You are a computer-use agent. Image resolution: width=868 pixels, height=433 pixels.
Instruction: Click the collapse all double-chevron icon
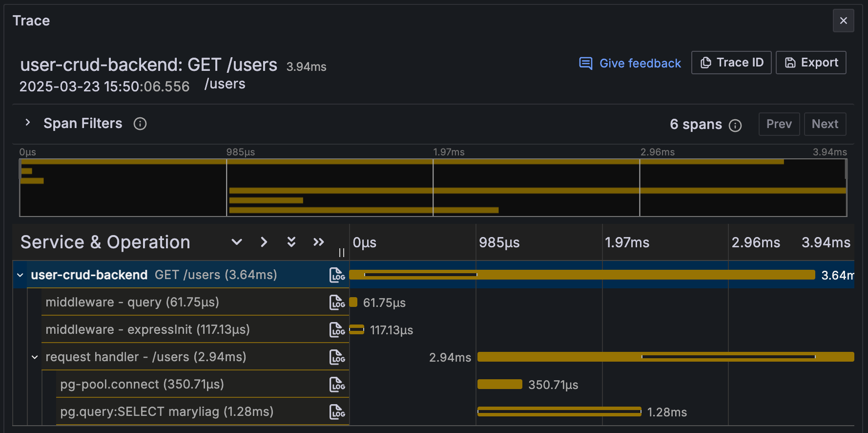click(319, 242)
